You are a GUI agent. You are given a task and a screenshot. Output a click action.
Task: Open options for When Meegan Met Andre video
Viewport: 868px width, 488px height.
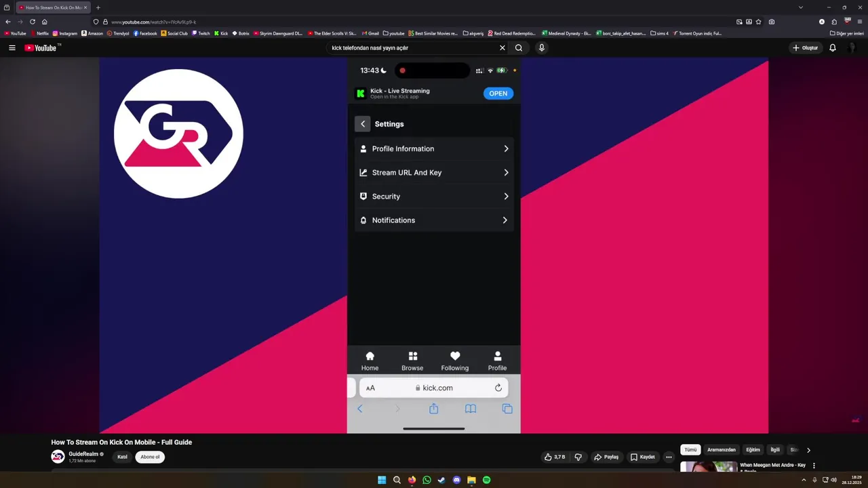[x=814, y=466]
